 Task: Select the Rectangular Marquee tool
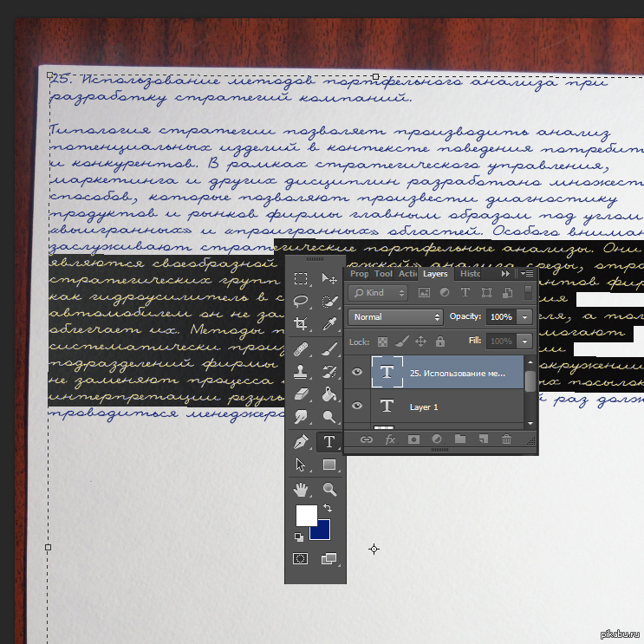(x=301, y=278)
